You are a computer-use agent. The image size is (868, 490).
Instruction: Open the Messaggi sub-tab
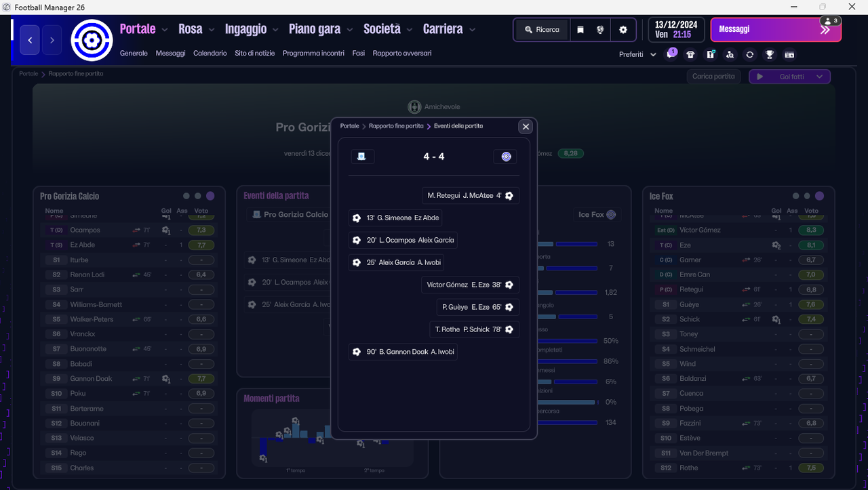click(x=170, y=53)
